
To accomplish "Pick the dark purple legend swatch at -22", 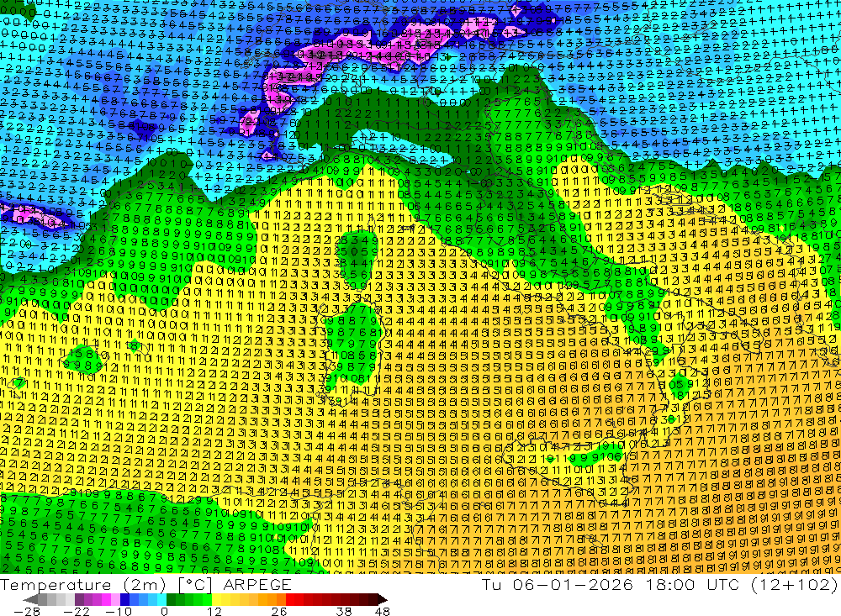I will 79,599.
